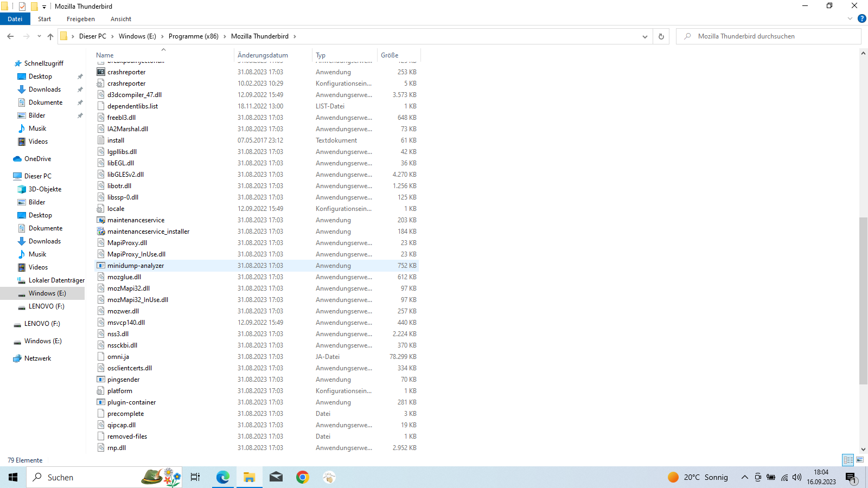Sort files by the Typ column
Screen dimensions: 868x488
coord(345,55)
